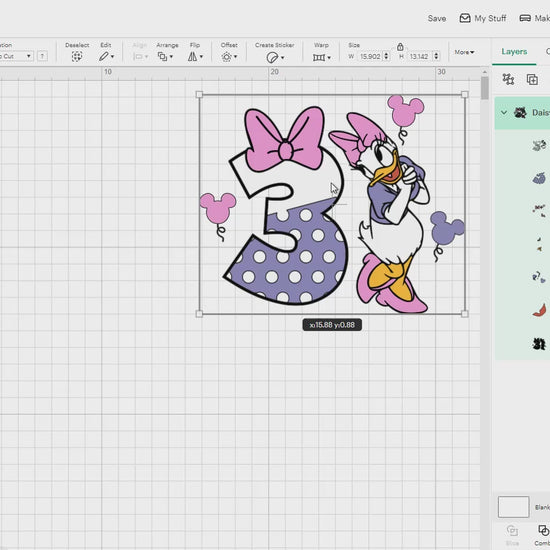Screen dimensions: 550x550
Task: Click the width value field
Action: click(x=370, y=56)
